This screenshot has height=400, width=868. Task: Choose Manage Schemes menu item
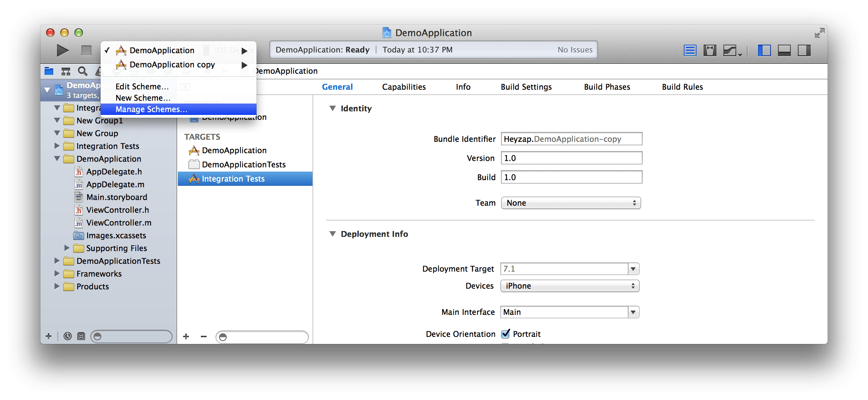151,109
